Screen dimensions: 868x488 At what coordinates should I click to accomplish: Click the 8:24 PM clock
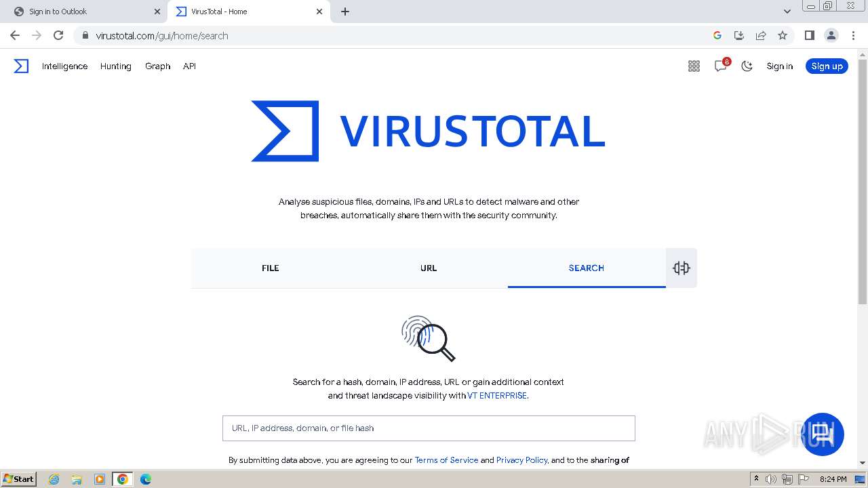tap(833, 479)
